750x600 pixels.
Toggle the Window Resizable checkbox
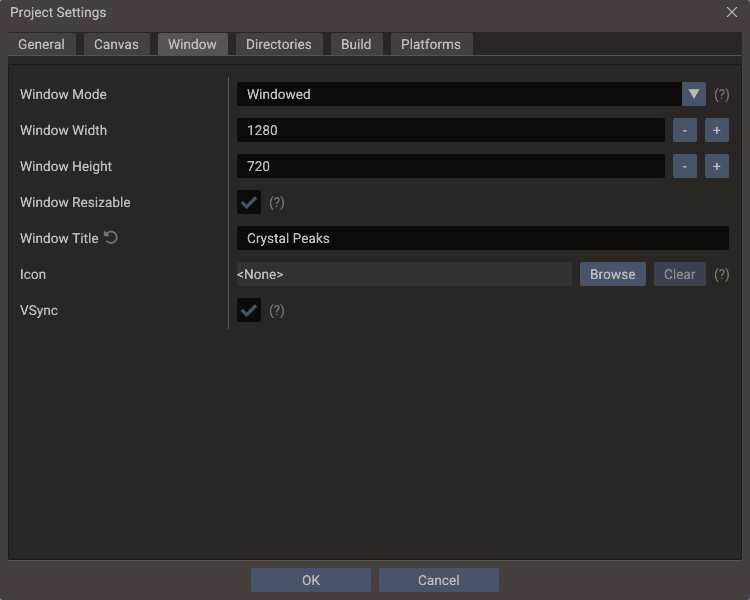click(x=249, y=202)
